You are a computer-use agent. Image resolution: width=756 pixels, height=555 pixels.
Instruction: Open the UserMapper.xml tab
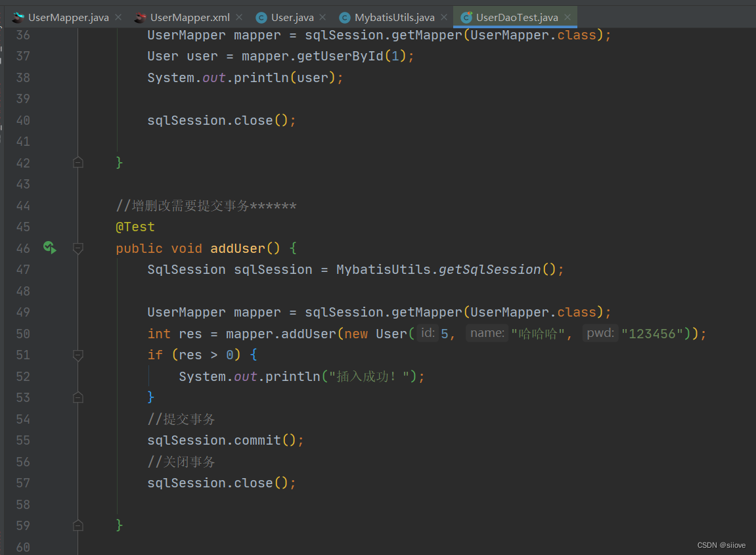click(189, 17)
